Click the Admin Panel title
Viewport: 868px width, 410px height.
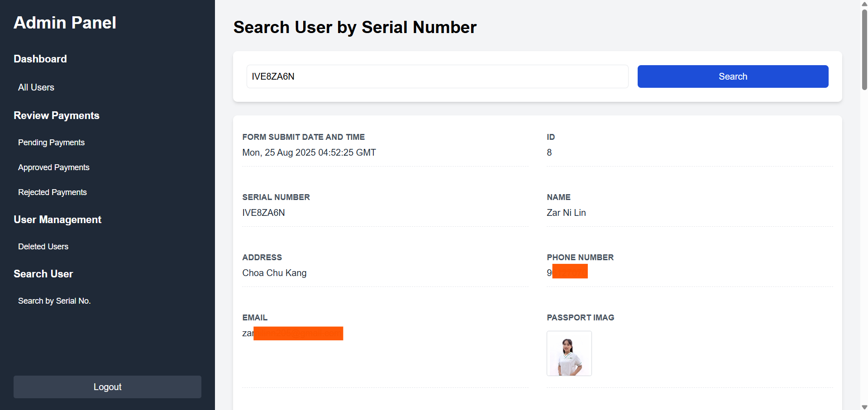click(65, 23)
